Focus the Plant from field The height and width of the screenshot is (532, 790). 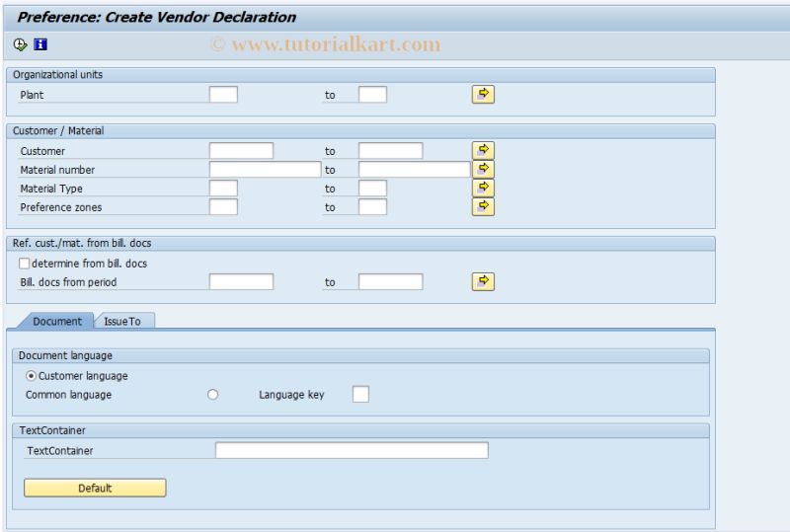click(223, 94)
